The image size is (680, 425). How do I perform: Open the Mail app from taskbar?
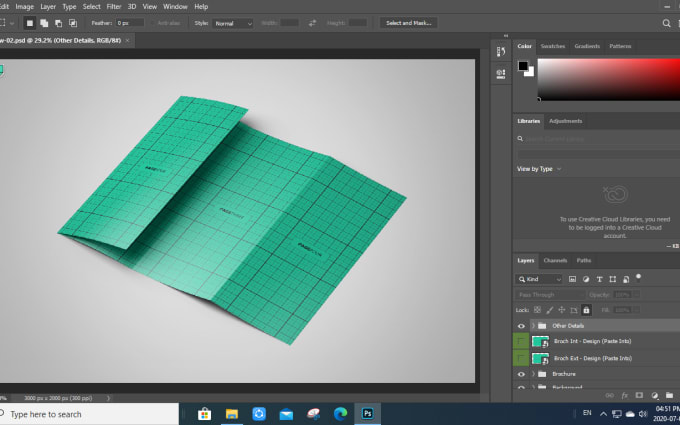286,414
